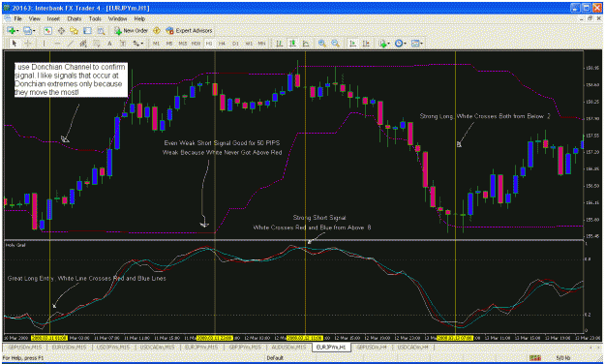Toggle the Chart Shift icon
Screen dimensions: 605x364
pyautogui.click(x=365, y=44)
